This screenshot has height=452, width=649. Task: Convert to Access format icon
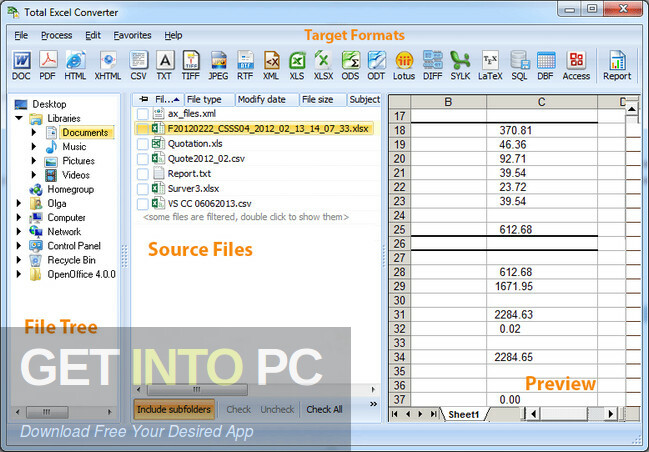[x=576, y=65]
